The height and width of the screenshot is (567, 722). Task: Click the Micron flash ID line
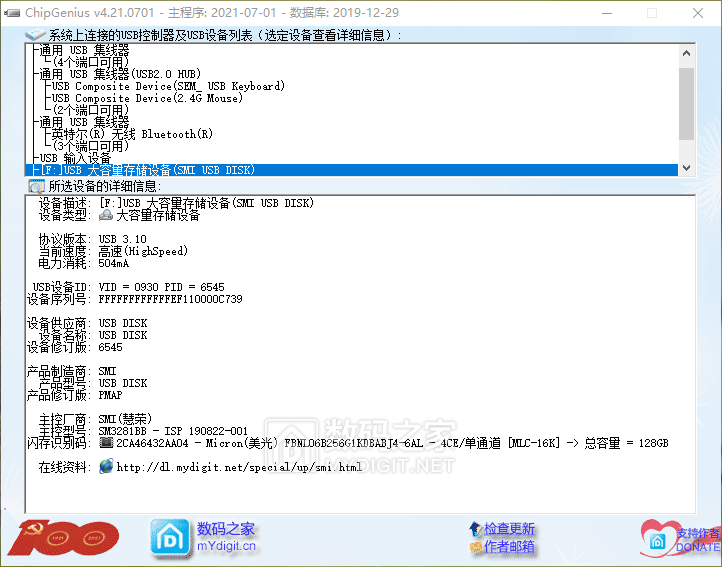click(x=392, y=443)
